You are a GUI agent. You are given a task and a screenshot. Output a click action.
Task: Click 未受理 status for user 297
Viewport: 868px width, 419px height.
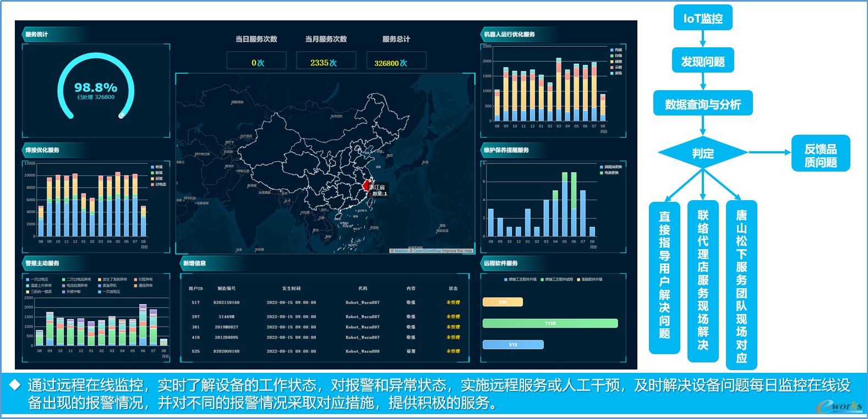click(453, 317)
